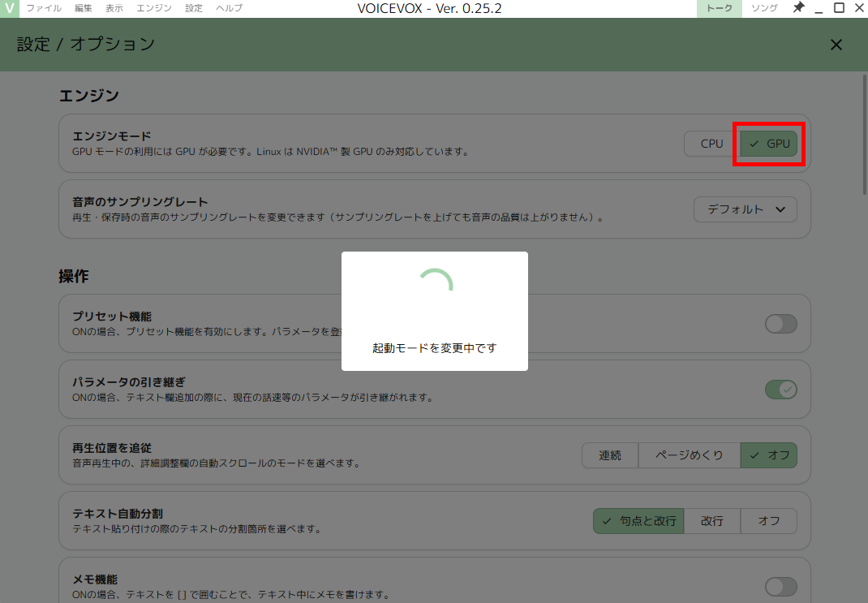The width and height of the screenshot is (868, 603).
Task: Open the 設定 menu
Action: 193,8
